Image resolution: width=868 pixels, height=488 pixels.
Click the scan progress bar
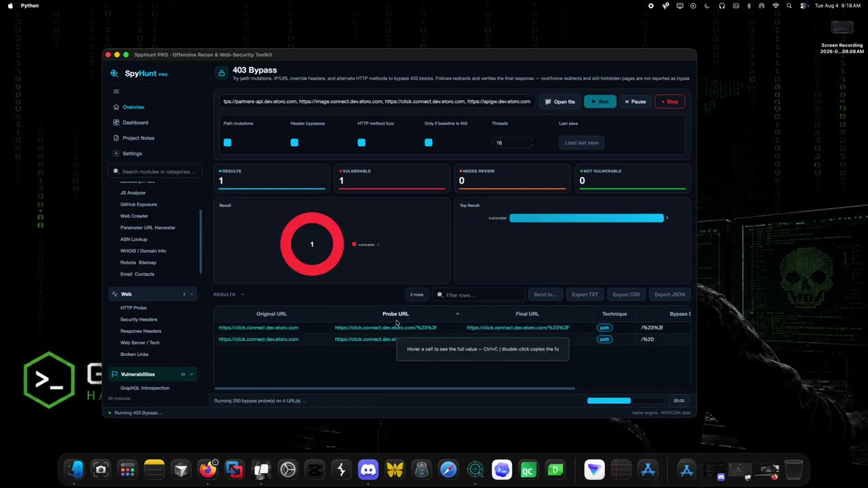pos(626,401)
